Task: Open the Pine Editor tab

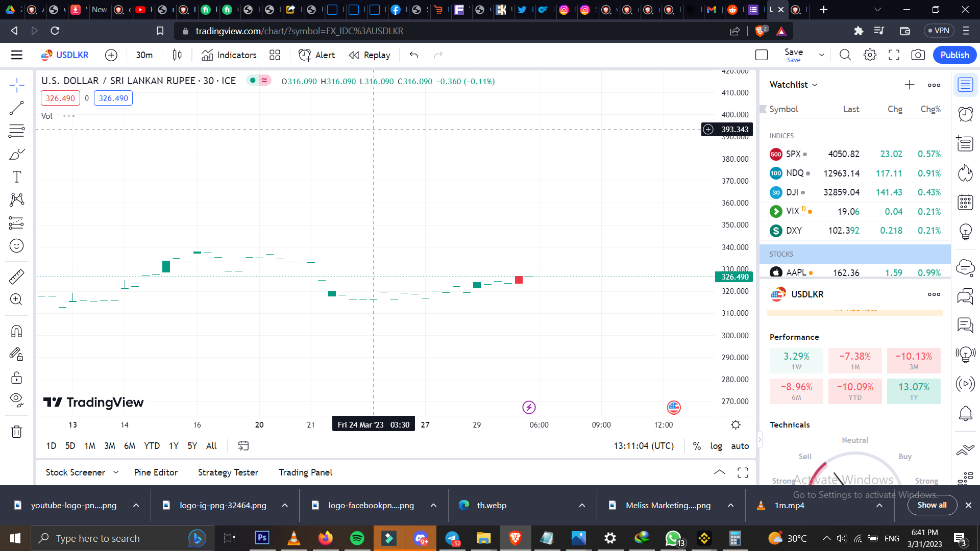Action: coord(156,472)
